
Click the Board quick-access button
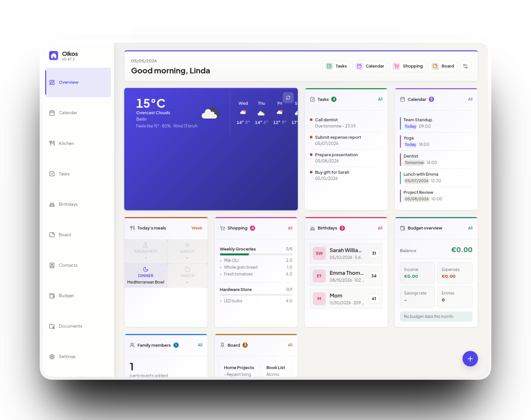442,66
